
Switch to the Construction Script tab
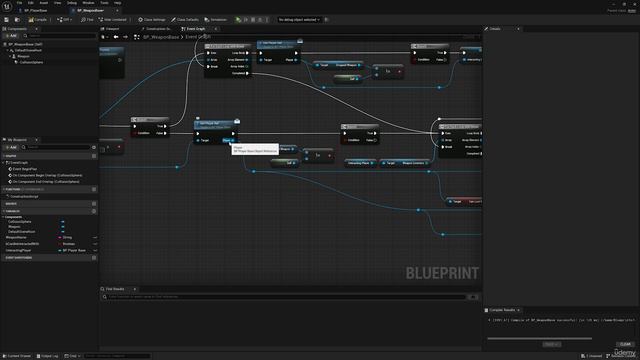tap(157, 29)
